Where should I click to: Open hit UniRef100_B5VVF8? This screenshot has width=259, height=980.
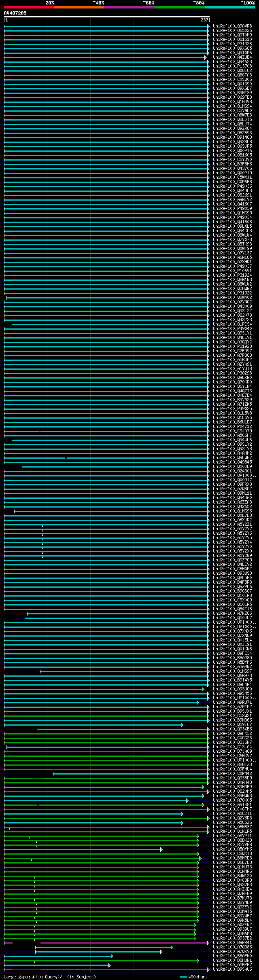(x=232, y=845)
